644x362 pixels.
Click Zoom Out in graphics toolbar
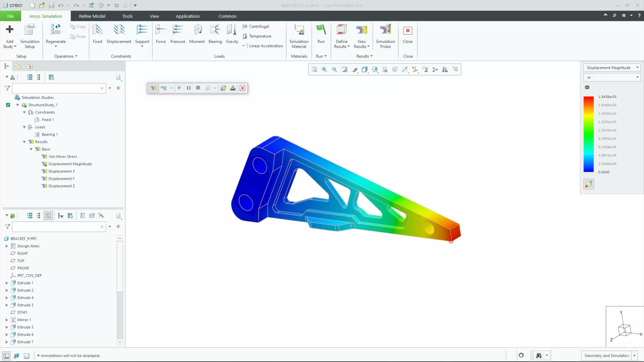pyautogui.click(x=334, y=69)
